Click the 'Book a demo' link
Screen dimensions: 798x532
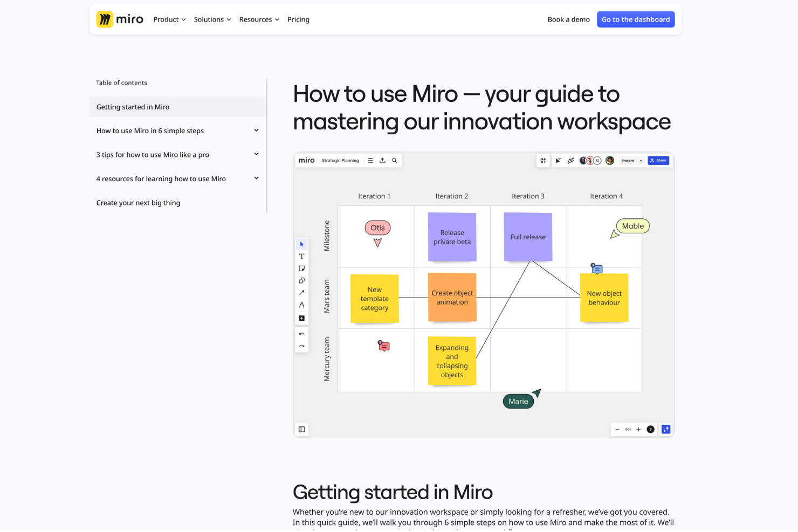[568, 19]
